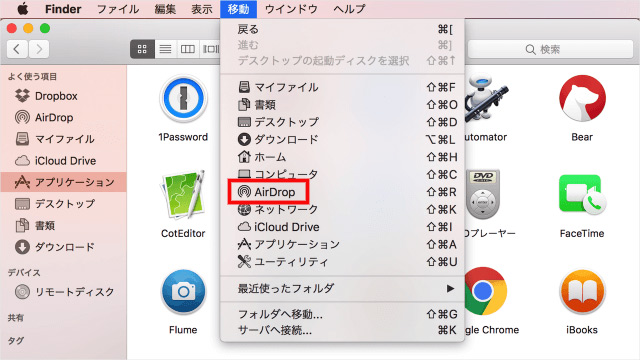
Task: Open the 表示 menu
Action: (202, 9)
